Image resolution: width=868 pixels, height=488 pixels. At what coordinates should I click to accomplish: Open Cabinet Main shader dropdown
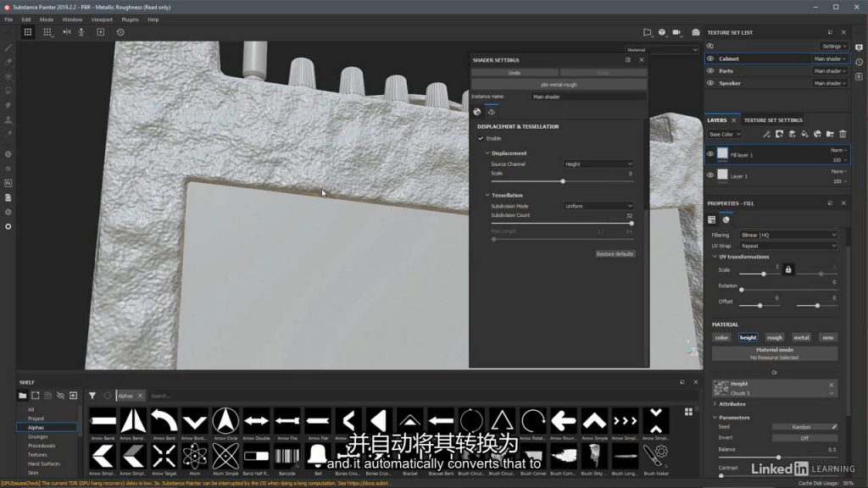click(x=829, y=58)
